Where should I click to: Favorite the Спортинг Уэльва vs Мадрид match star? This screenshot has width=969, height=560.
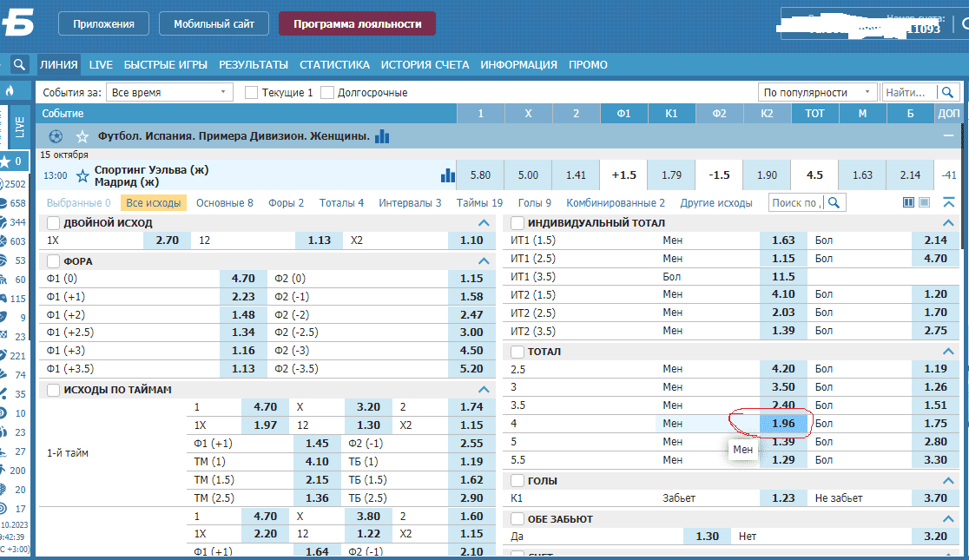[82, 176]
